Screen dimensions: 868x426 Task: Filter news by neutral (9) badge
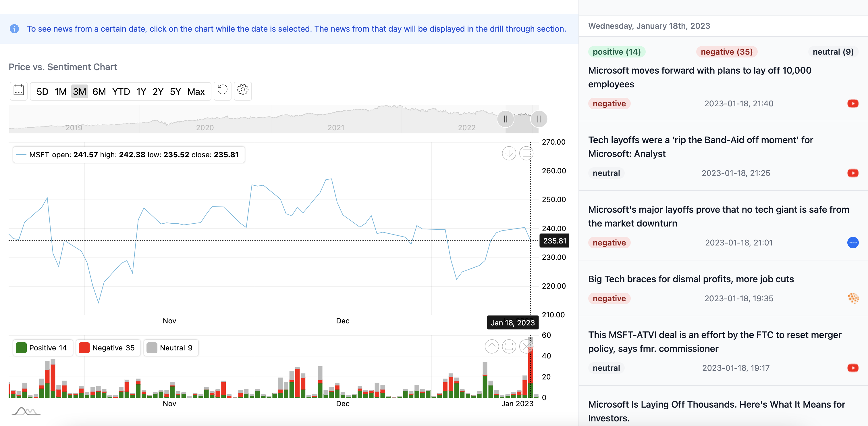[x=833, y=52]
